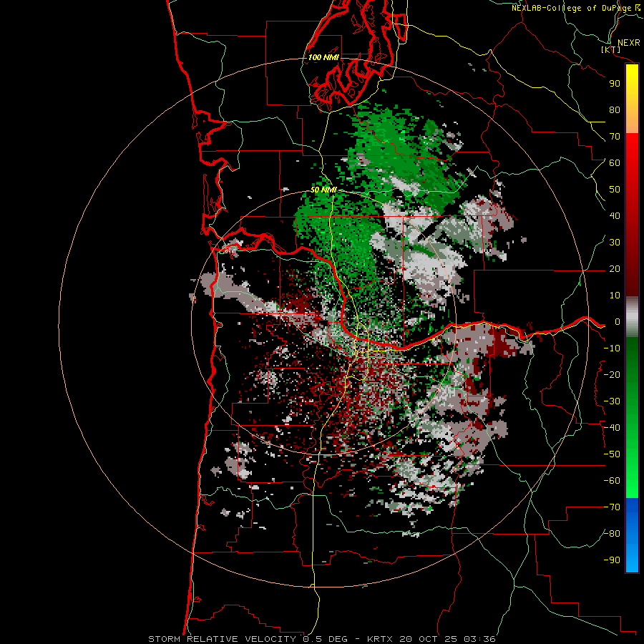Viewport: 644px width, 644px height.
Task: Click the -20 value on the velocity scale
Action: (612, 374)
